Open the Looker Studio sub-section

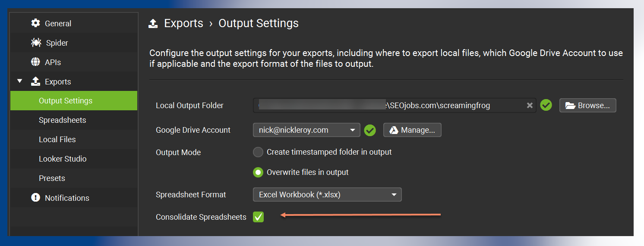click(74, 159)
